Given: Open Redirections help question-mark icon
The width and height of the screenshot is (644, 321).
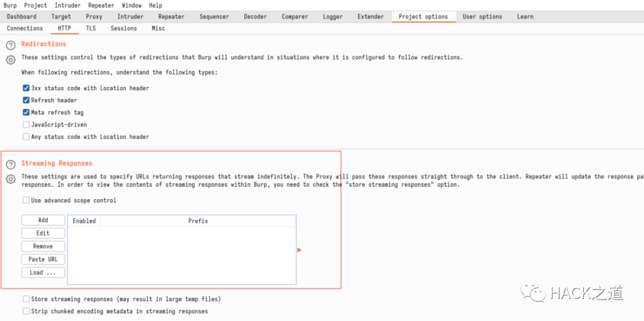Looking at the screenshot, I should [11, 45].
